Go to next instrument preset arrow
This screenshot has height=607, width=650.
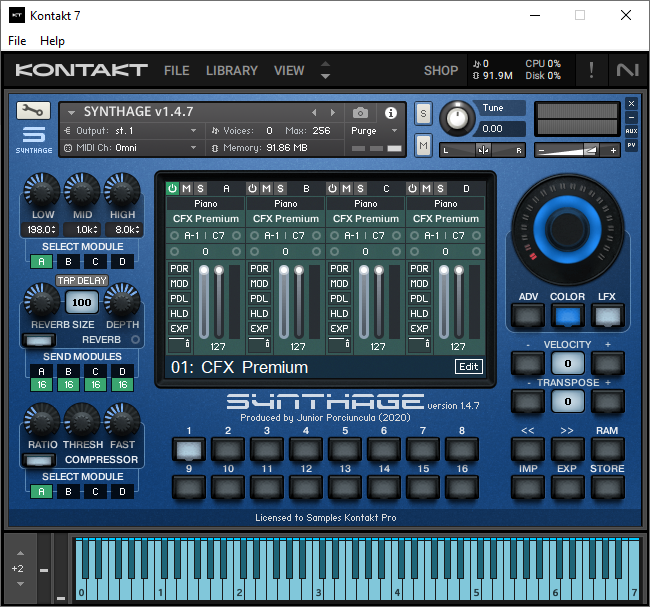(332, 112)
